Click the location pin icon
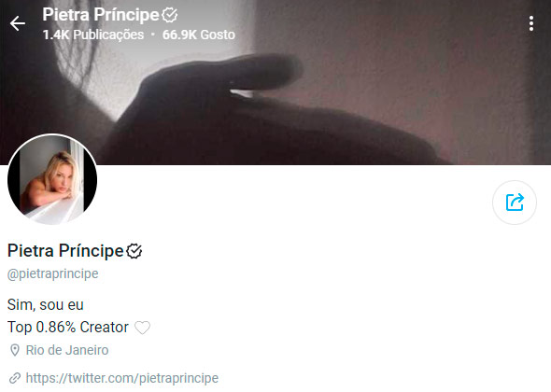 coord(15,350)
